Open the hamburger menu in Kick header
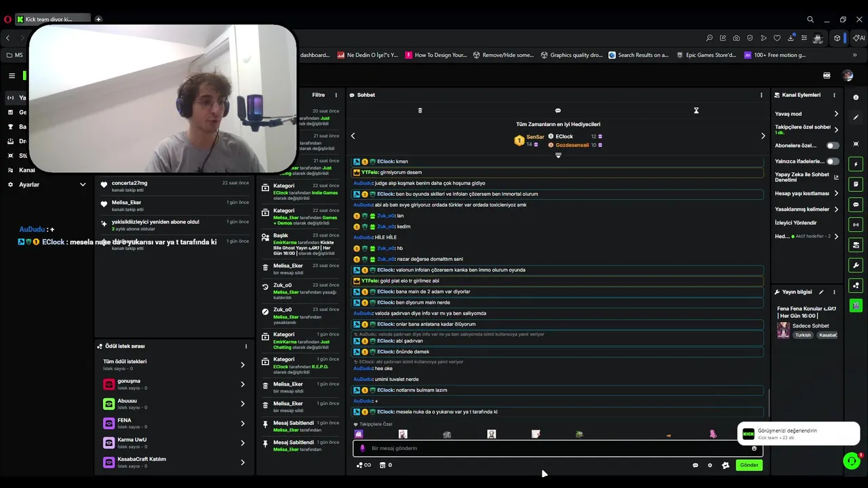Image resolution: width=868 pixels, height=488 pixels. coord(12,76)
